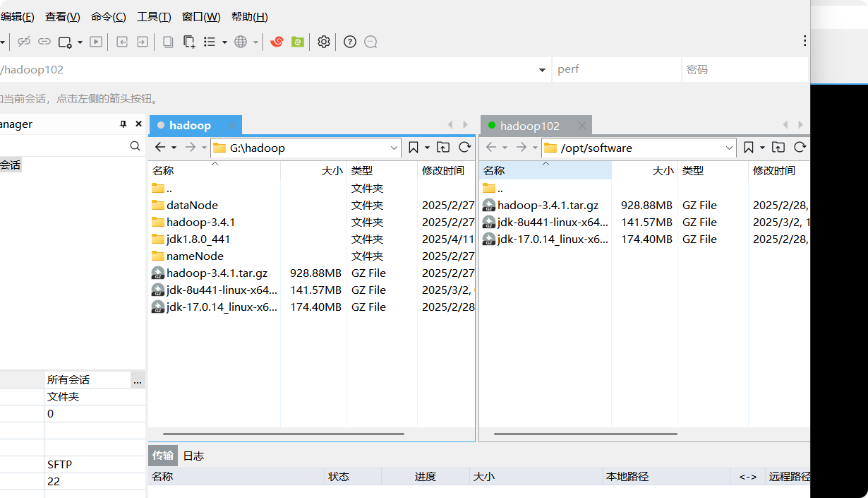Click local pane horizontal scrollbar

click(283, 434)
